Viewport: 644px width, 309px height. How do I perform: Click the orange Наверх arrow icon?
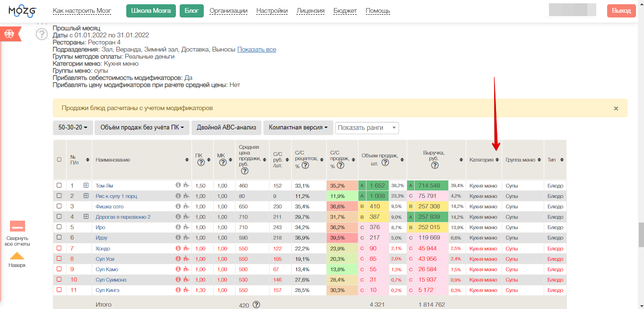click(x=17, y=256)
